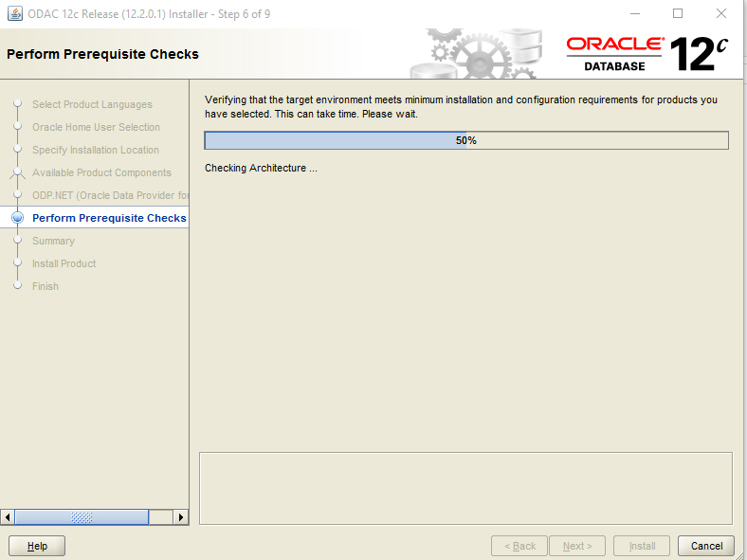Select the Perform Prerequisite Checks step

tap(109, 218)
